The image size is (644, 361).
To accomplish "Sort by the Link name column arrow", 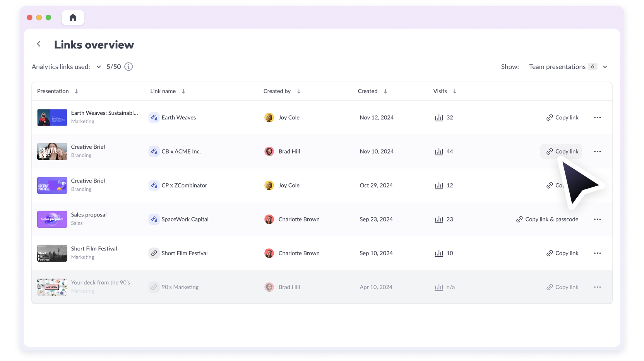I will (183, 91).
